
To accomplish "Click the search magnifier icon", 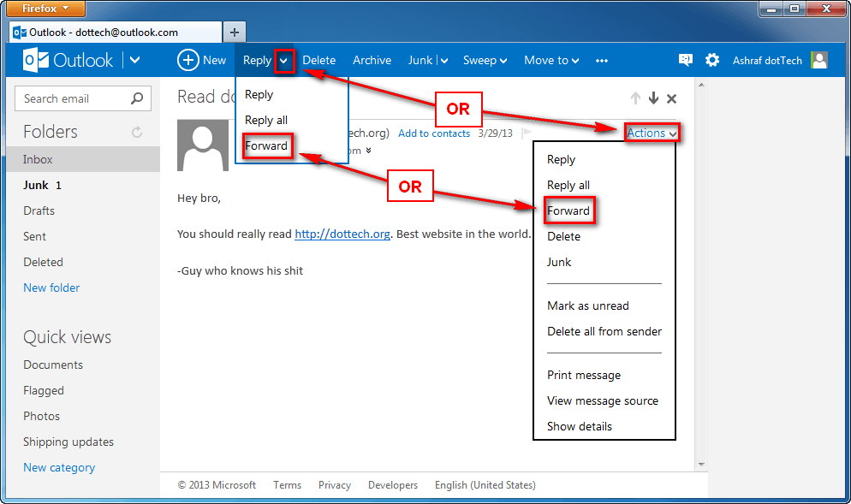I will point(137,98).
